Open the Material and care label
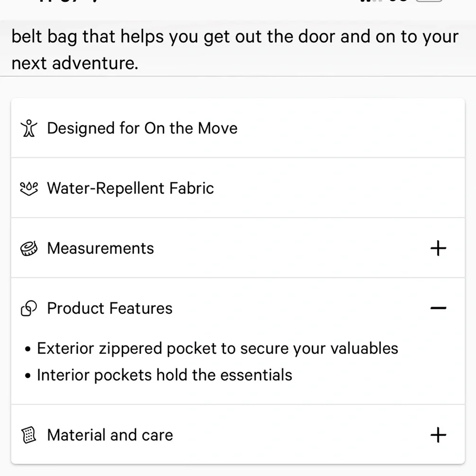Screen dimensions: 476x476 coord(110,435)
